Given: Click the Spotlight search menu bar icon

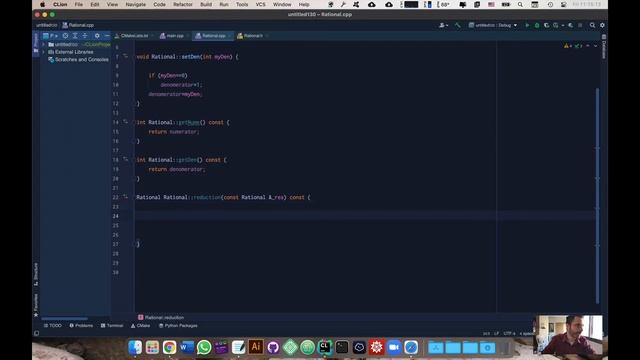Looking at the screenshot, I should [520, 4].
